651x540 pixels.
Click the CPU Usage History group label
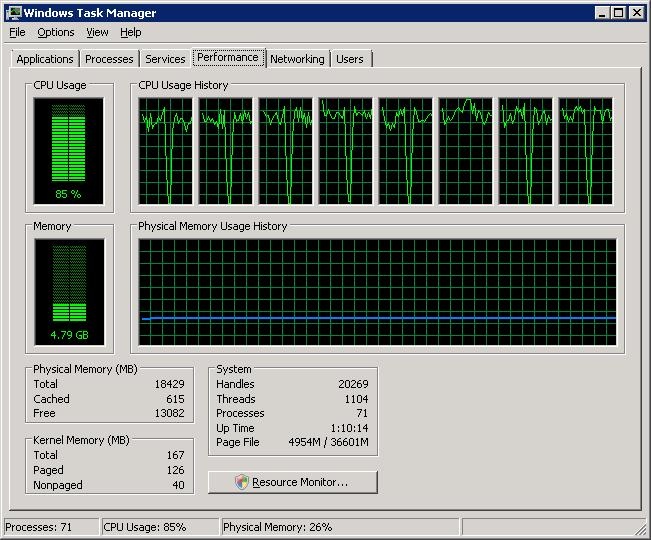click(183, 85)
